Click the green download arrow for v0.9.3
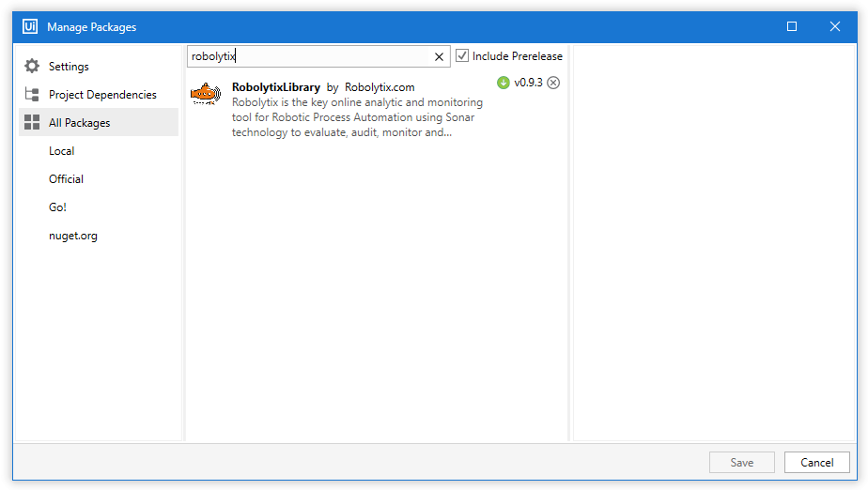Viewport: 868px width, 490px height. pos(503,83)
